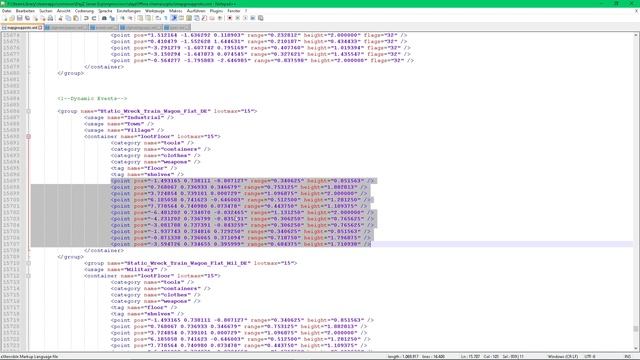Open the Suchen menu

46,11
